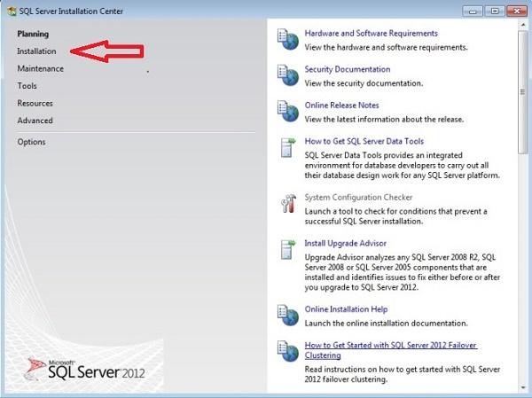Image resolution: width=532 pixels, height=398 pixels.
Task: Go to the Resources section
Action: click(x=35, y=103)
